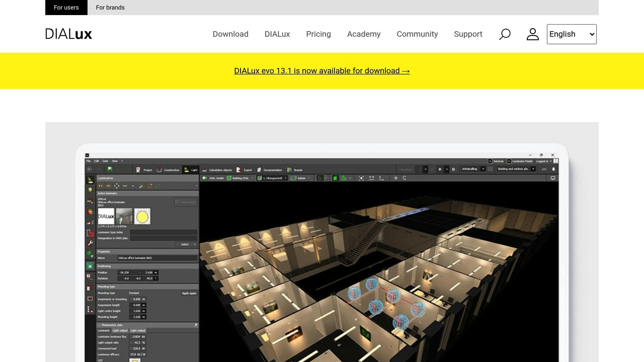This screenshot has height=362, width=644.
Task: Select the For users tab
Action: 66,8
